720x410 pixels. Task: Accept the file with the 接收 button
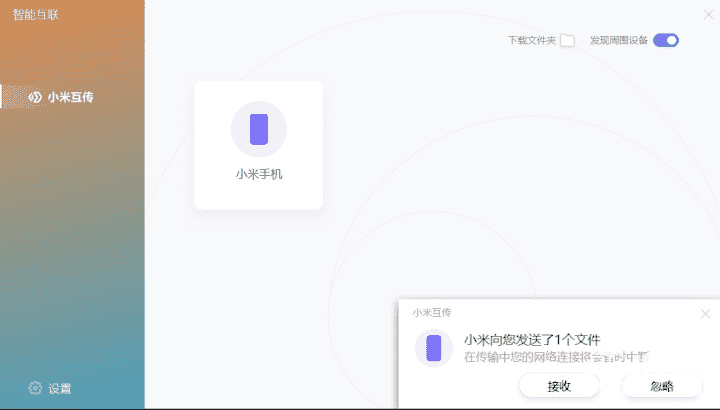(559, 386)
